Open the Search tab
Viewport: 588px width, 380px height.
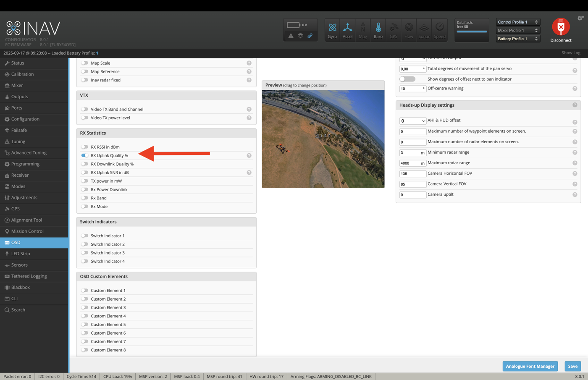34,309
